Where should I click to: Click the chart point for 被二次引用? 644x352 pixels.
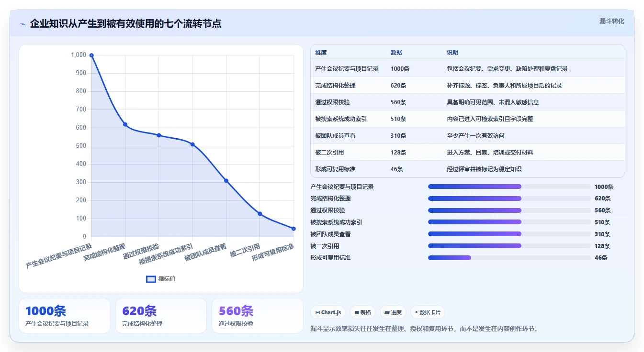tap(260, 214)
